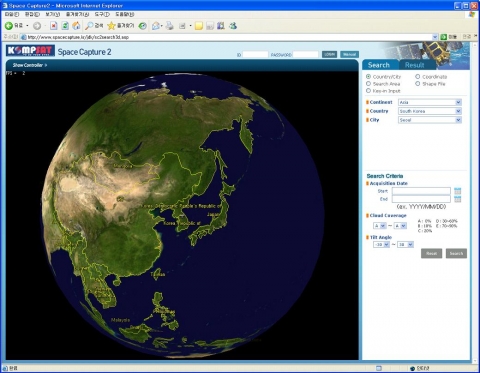
Task: Expand the Continent dropdown
Action: coord(430,102)
